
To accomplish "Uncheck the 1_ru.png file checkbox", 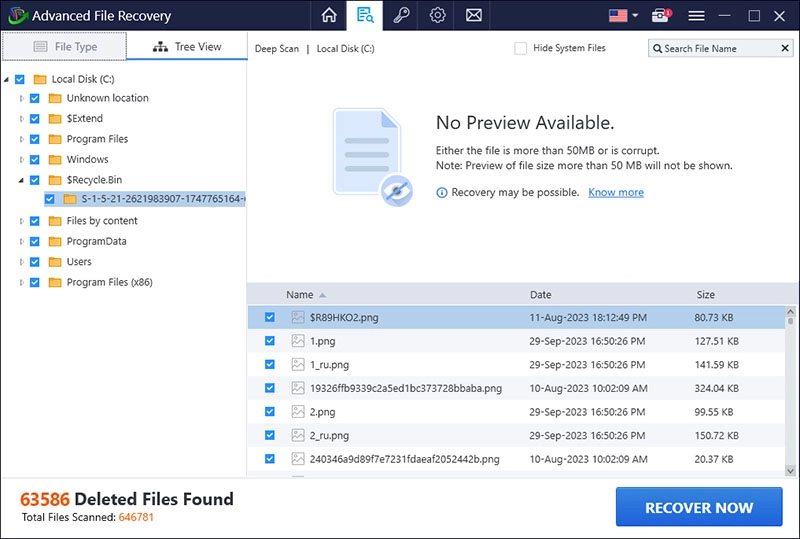I will 270,364.
